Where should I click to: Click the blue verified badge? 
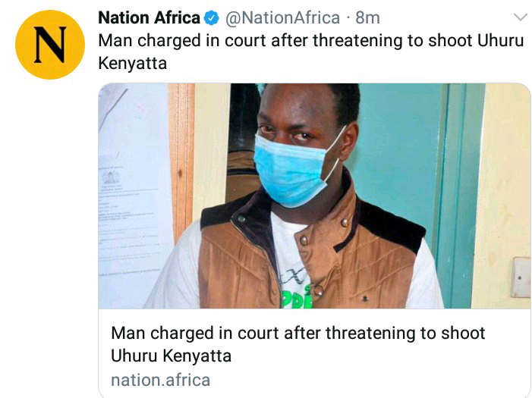[212, 18]
